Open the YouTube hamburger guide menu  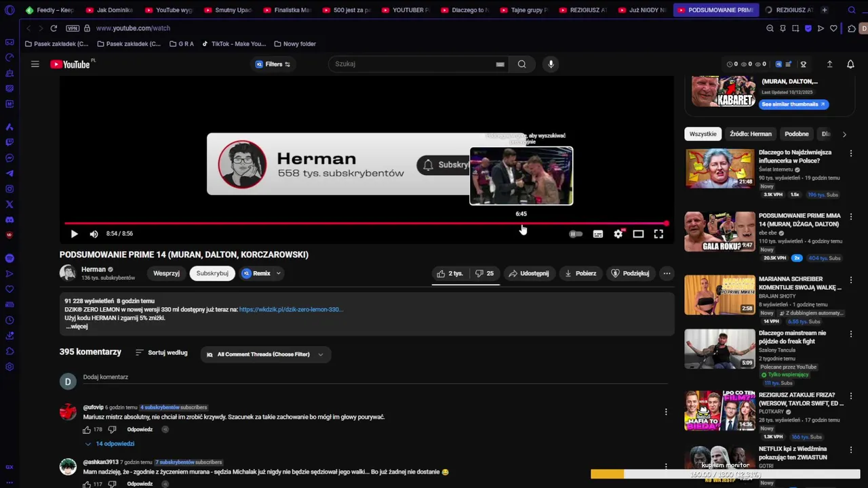click(x=35, y=64)
